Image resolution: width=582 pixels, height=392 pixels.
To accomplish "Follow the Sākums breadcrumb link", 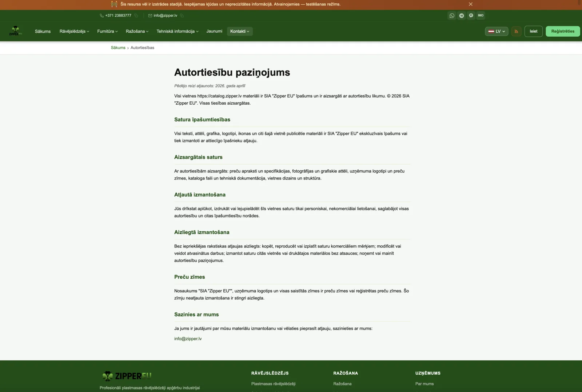I will point(118,48).
